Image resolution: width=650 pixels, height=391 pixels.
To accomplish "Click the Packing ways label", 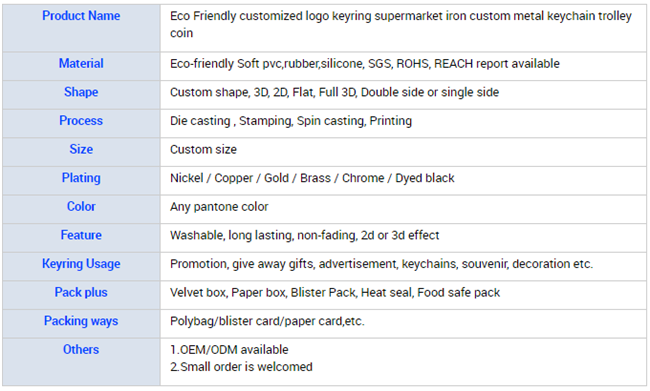I will [x=81, y=321].
